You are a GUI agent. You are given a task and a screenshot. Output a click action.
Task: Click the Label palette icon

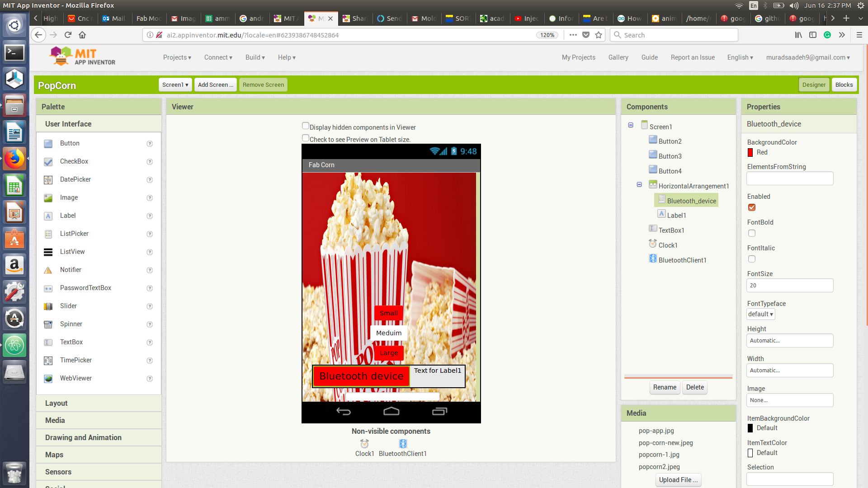(x=48, y=216)
